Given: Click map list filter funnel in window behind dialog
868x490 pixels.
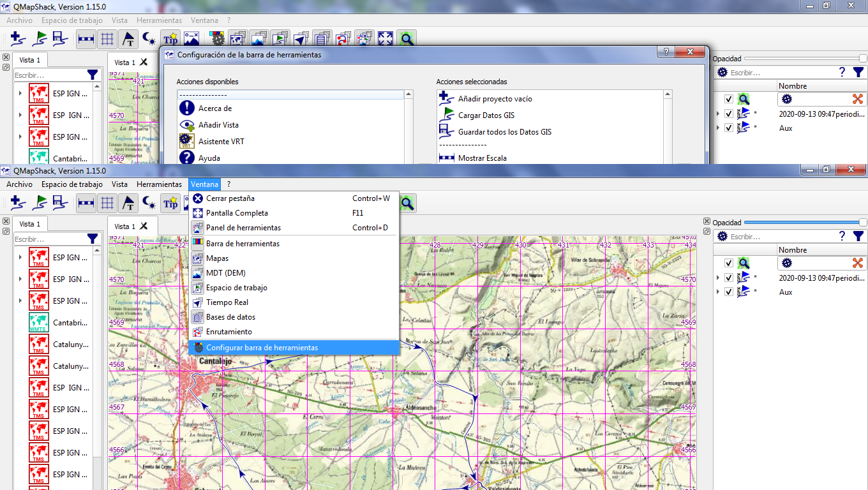Looking at the screenshot, I should pyautogui.click(x=93, y=75).
